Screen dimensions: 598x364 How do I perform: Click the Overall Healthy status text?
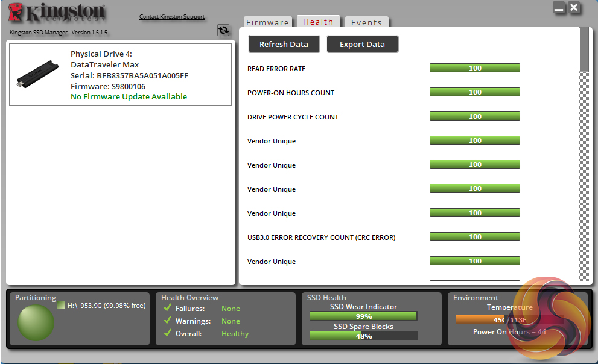pyautogui.click(x=235, y=333)
